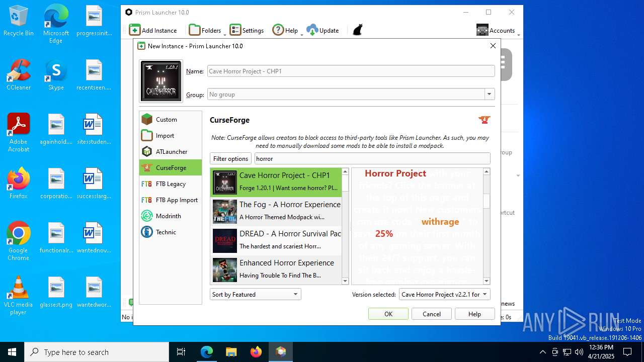
Task: Open File Explorer from the taskbar
Action: (231, 352)
